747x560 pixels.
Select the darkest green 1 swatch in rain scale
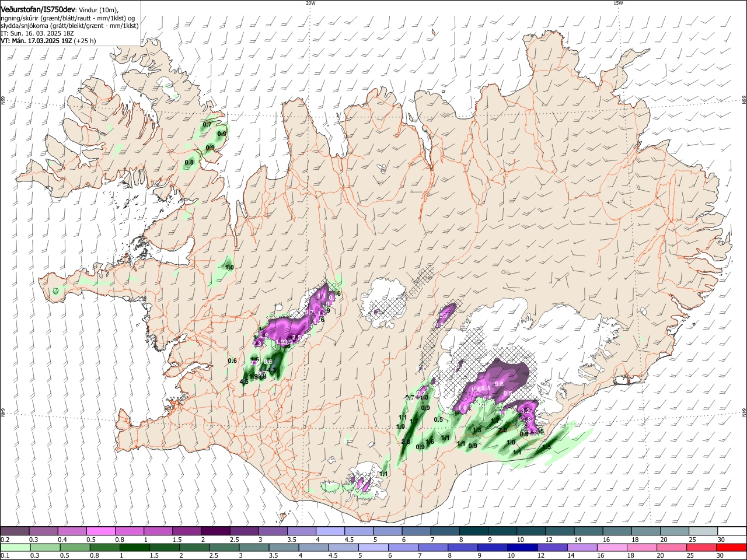coord(135,547)
